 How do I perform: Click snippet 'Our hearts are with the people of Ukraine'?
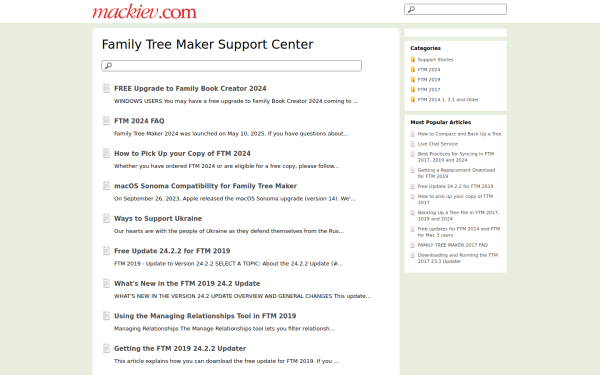(x=229, y=231)
